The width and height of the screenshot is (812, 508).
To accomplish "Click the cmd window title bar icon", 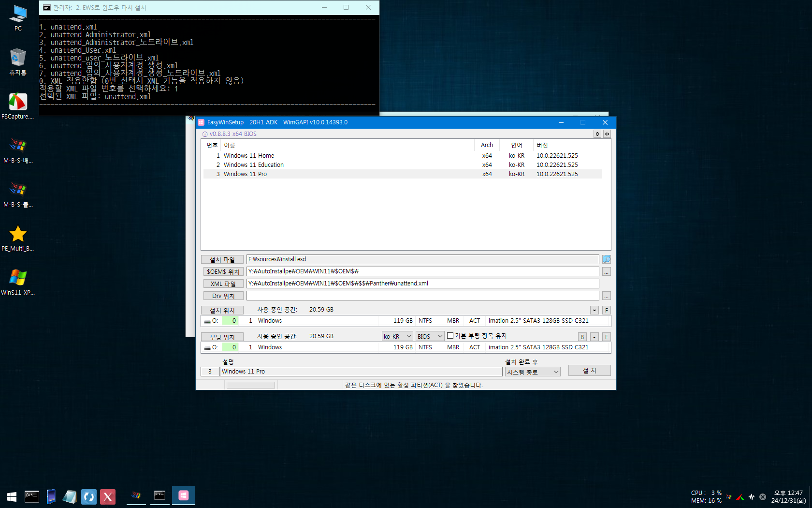I will tap(47, 8).
